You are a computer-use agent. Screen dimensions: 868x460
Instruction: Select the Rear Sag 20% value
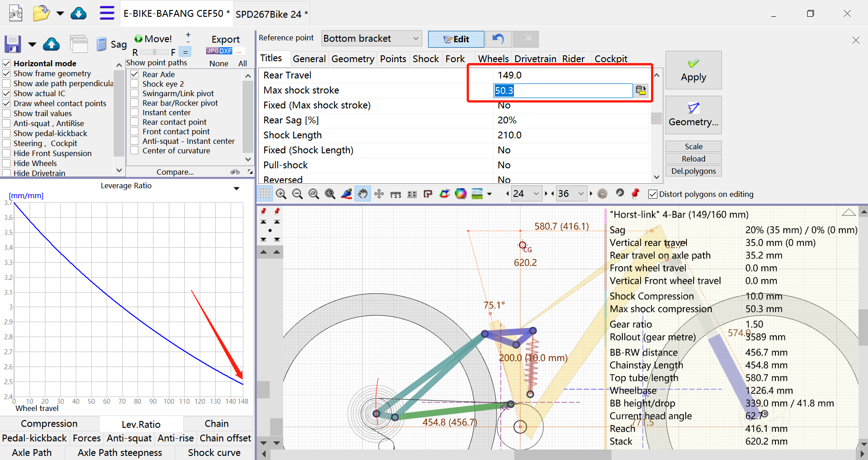tap(507, 120)
